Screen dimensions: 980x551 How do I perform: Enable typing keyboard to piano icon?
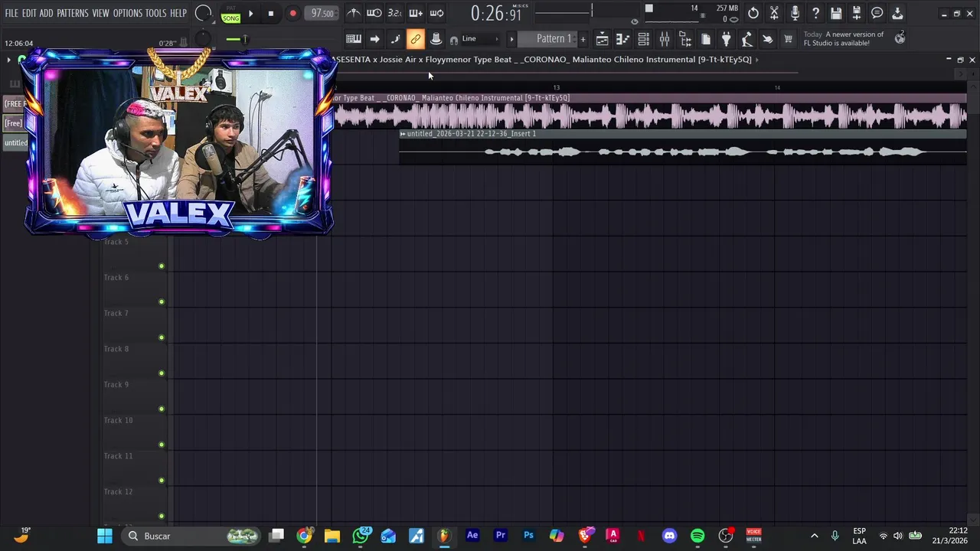coord(353,39)
